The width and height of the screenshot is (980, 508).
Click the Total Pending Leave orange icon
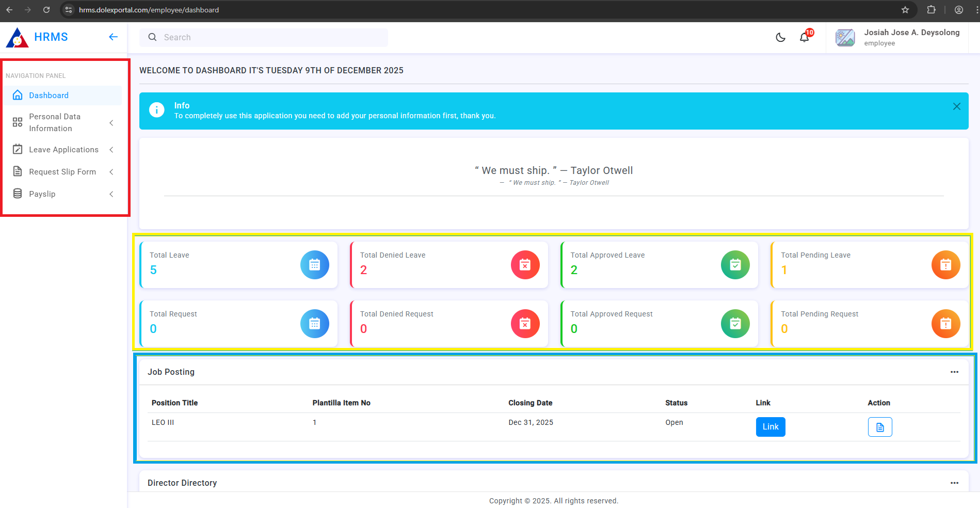tap(945, 265)
